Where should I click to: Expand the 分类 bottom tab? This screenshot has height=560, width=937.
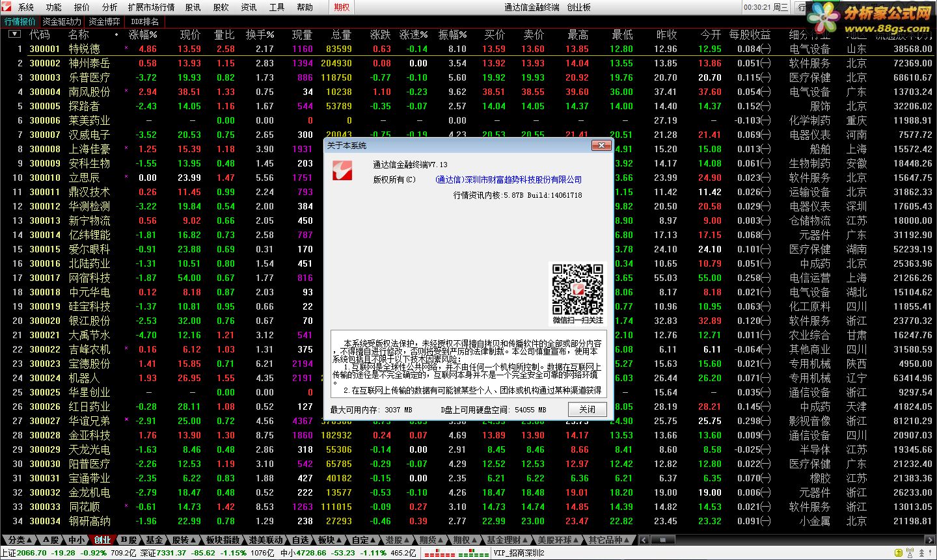20,540
